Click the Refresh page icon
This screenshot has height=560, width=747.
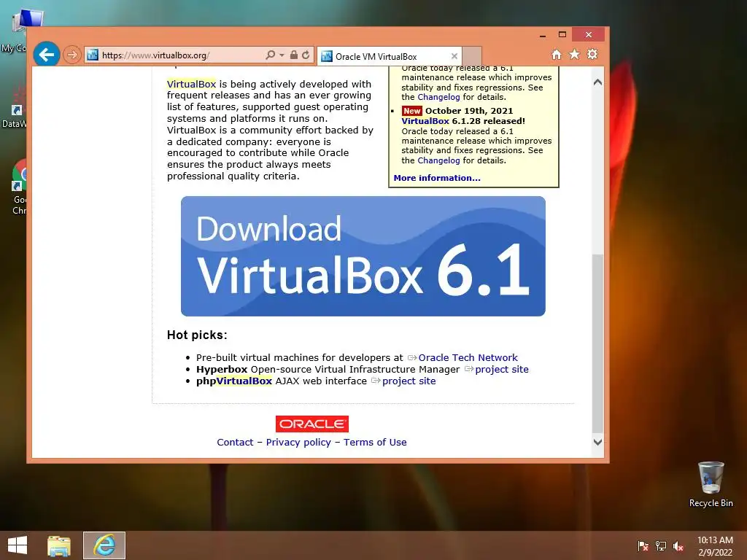coord(306,55)
